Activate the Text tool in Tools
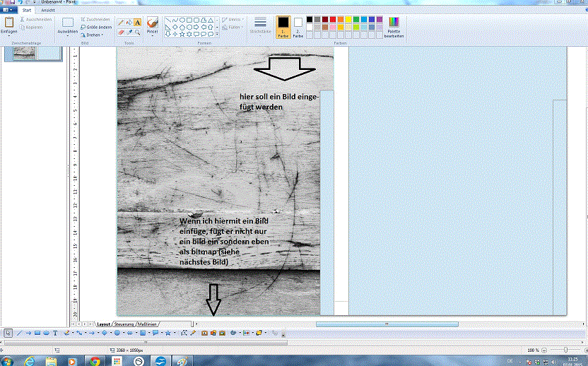 click(137, 23)
